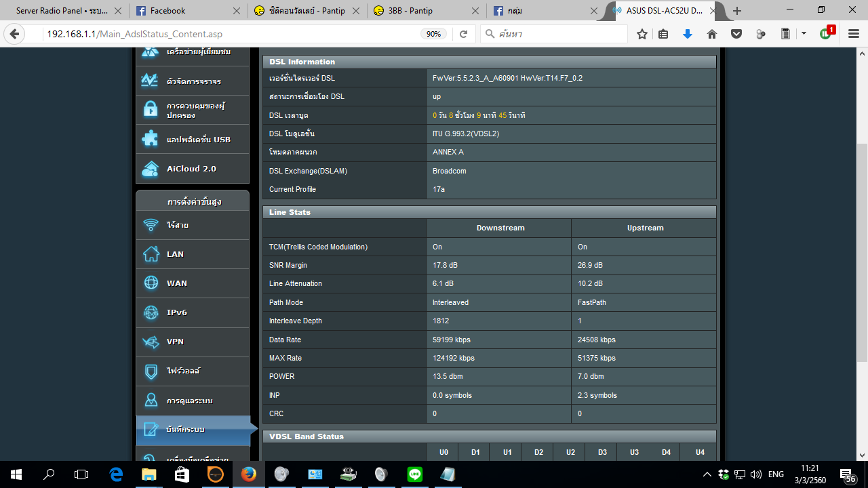The image size is (868, 488).
Task: Show hidden system tray icons
Action: (x=707, y=474)
